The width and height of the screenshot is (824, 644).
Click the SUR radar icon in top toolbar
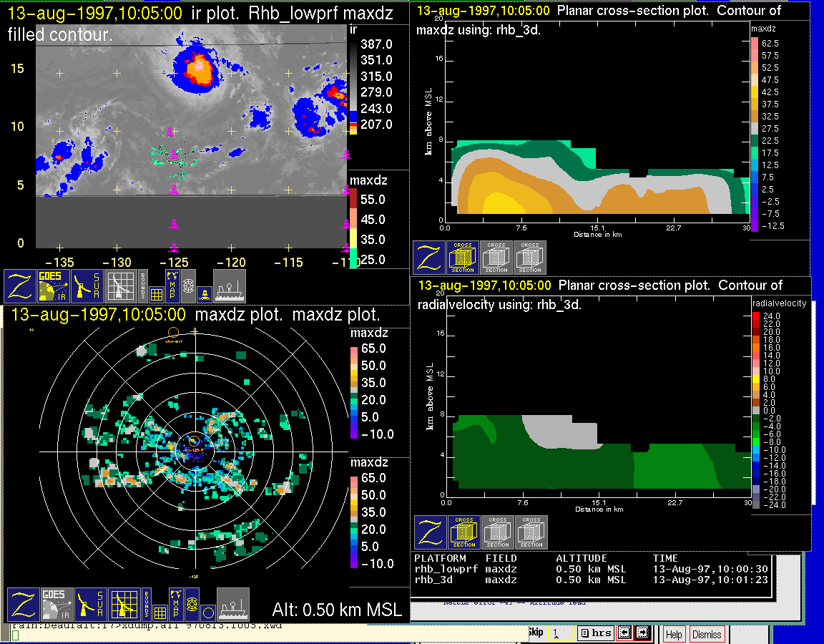[x=88, y=286]
